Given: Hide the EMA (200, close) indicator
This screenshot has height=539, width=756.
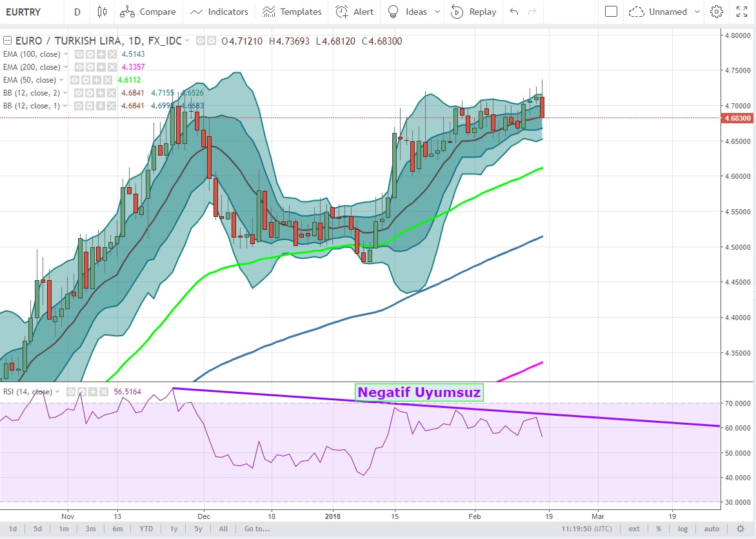Looking at the screenshot, I should click(x=80, y=67).
